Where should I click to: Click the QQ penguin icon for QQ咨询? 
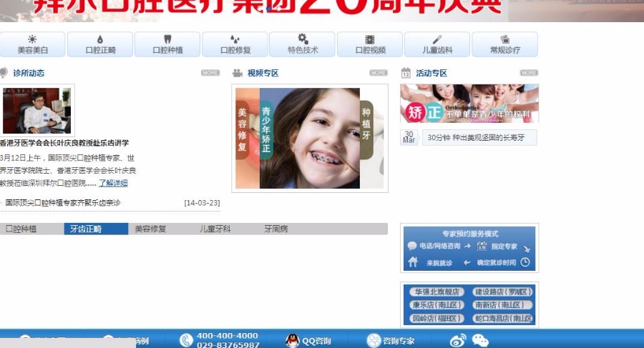pyautogui.click(x=292, y=341)
